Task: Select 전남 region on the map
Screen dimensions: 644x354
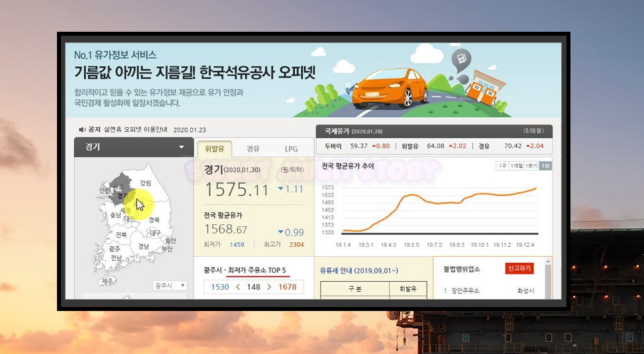Action: tap(116, 258)
